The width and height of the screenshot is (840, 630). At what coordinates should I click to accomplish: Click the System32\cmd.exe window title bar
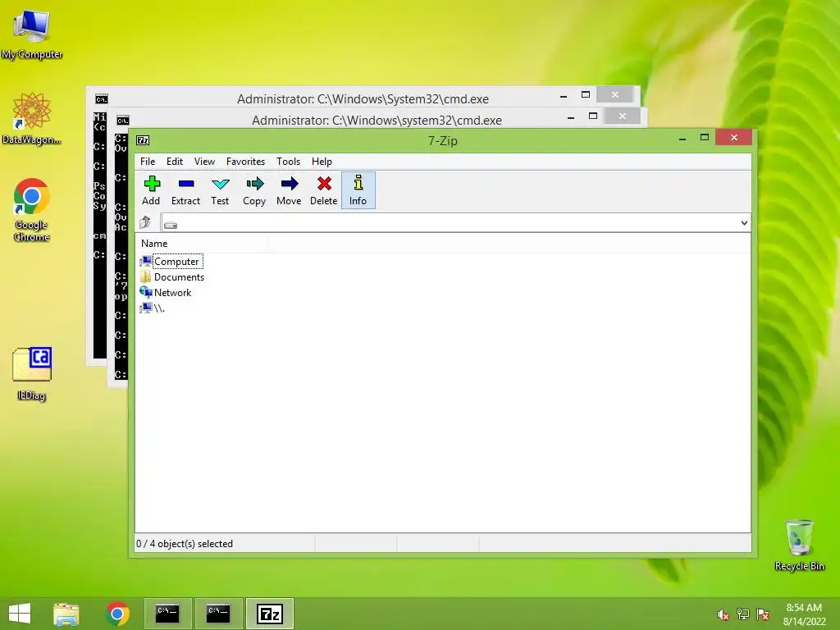tap(363, 99)
